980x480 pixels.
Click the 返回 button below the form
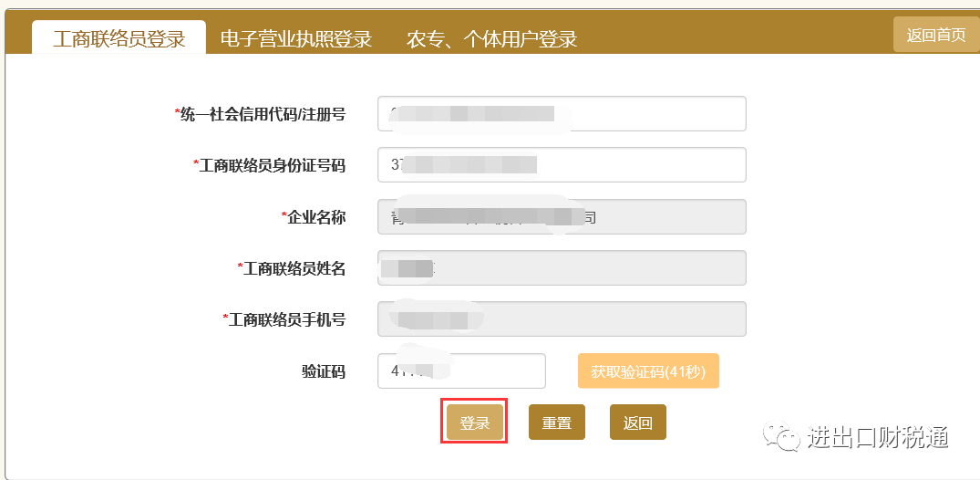point(638,423)
